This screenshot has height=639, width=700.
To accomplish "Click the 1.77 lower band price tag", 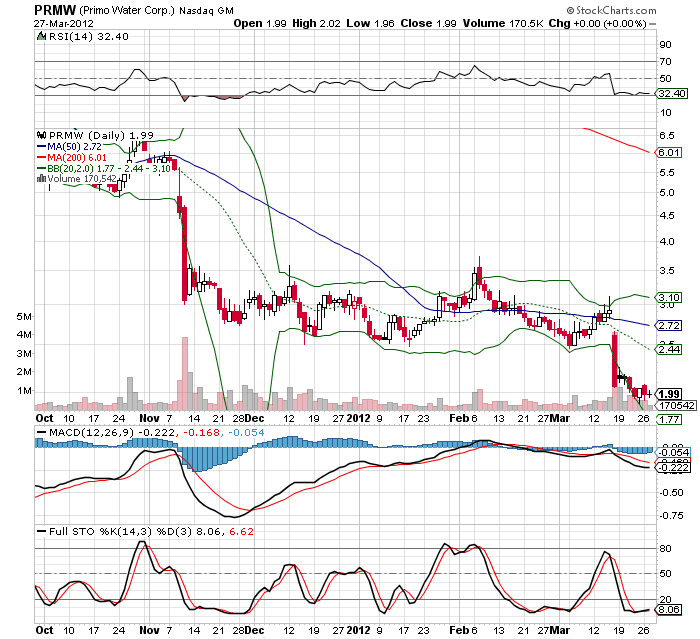I will pyautogui.click(x=669, y=419).
